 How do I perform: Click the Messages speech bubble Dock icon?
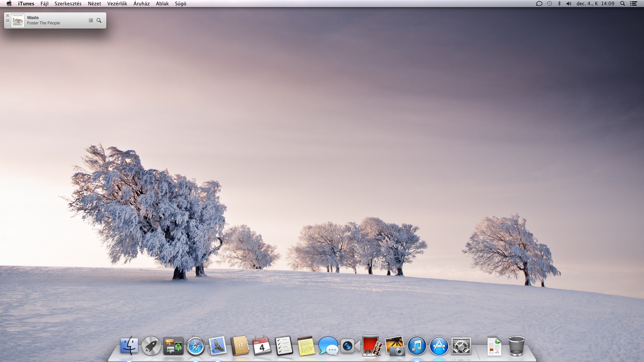pyautogui.click(x=328, y=346)
